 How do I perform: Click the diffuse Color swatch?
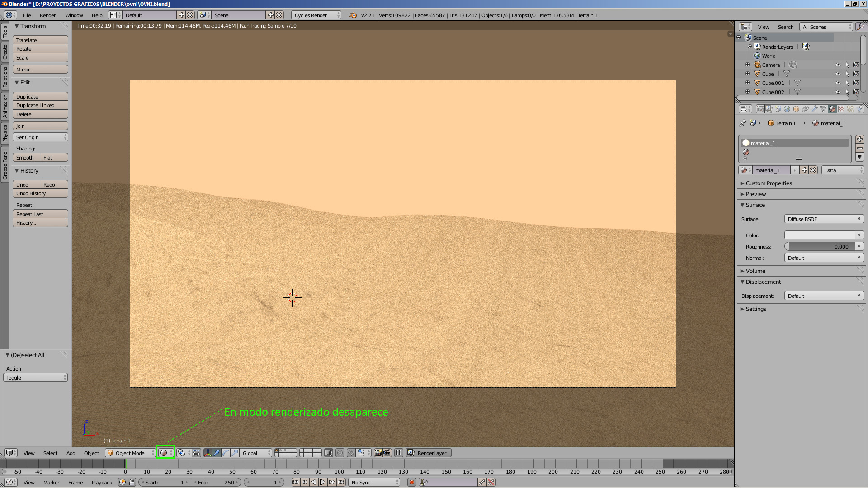pos(819,235)
